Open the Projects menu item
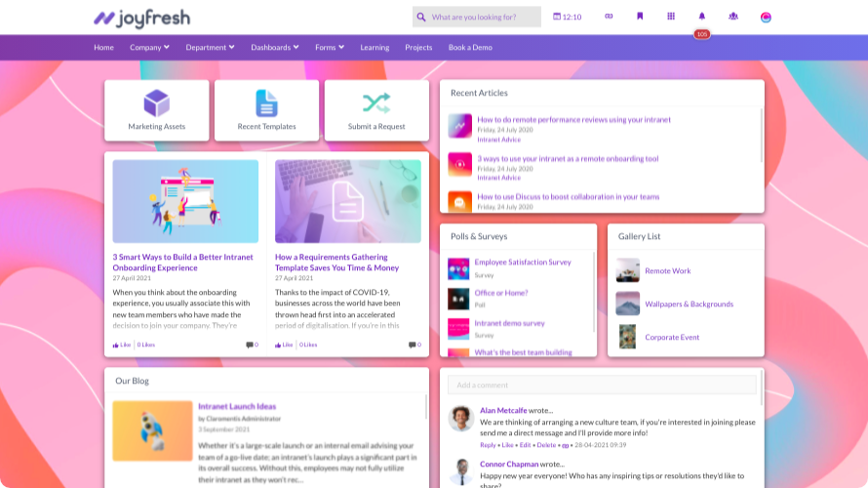 [418, 48]
